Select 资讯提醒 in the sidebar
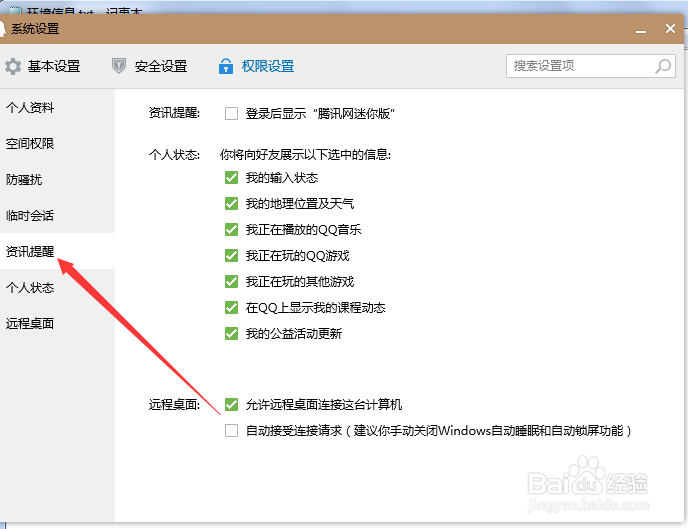Image resolution: width=688 pixels, height=529 pixels. tap(57, 251)
